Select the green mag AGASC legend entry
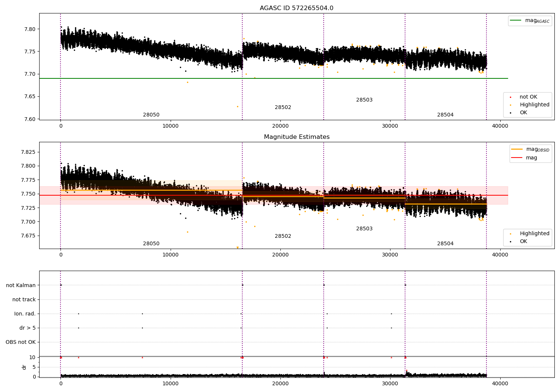Screen dimensions: 560x392 (x=530, y=21)
